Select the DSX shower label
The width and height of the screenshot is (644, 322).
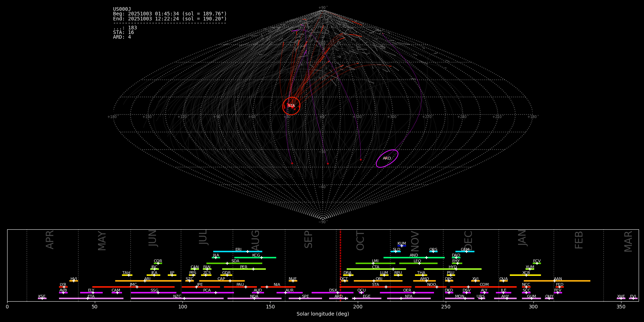pos(333,291)
